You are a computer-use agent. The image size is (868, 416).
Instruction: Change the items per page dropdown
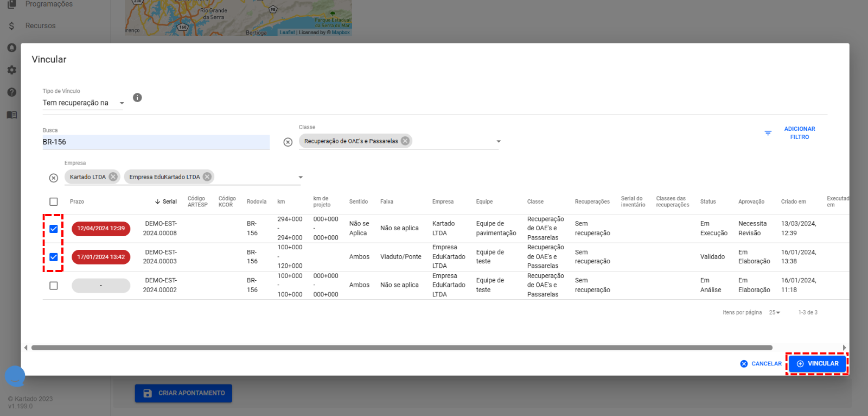[x=774, y=313]
